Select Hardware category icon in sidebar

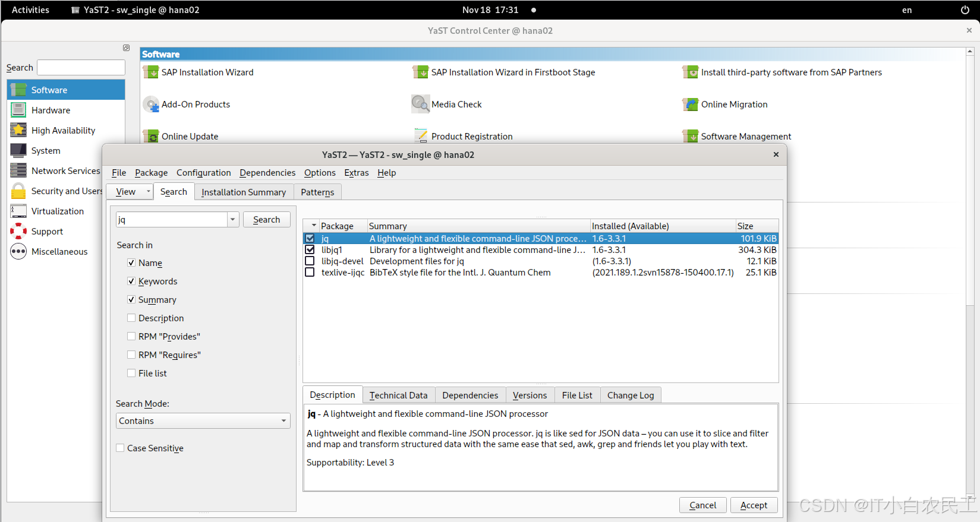point(18,110)
